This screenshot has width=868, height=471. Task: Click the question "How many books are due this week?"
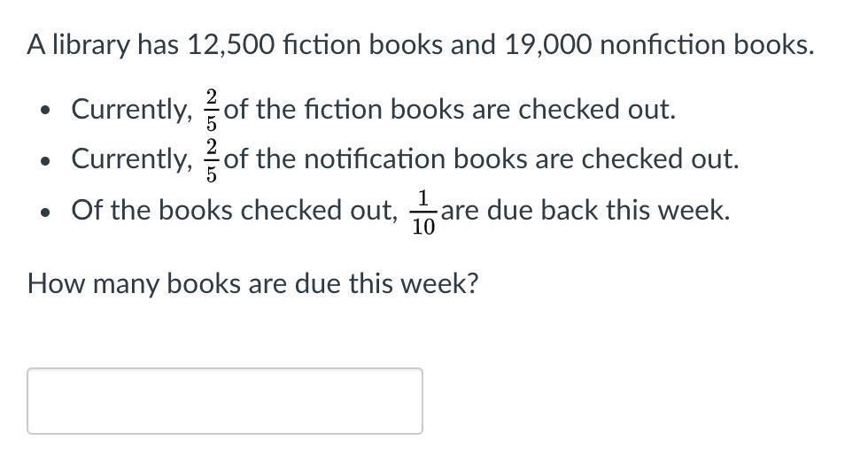click(253, 283)
